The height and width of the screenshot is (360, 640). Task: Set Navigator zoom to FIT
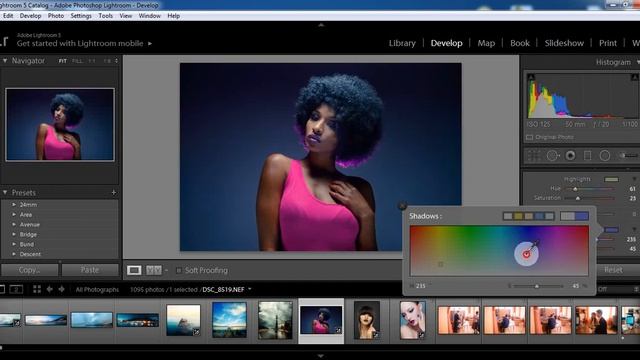pos(62,61)
